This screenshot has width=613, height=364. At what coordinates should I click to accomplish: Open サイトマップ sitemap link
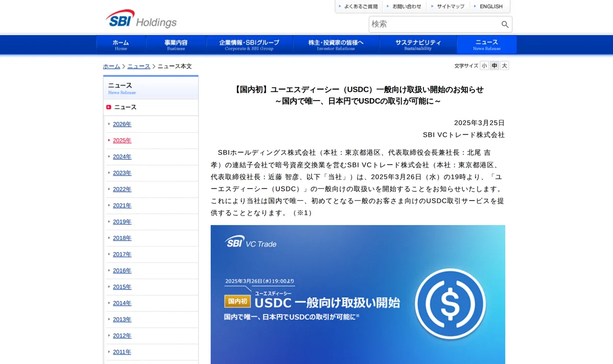(447, 7)
